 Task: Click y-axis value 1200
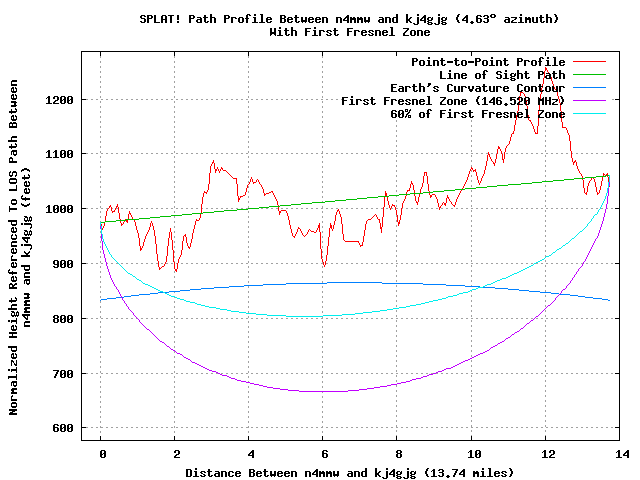pos(60,100)
